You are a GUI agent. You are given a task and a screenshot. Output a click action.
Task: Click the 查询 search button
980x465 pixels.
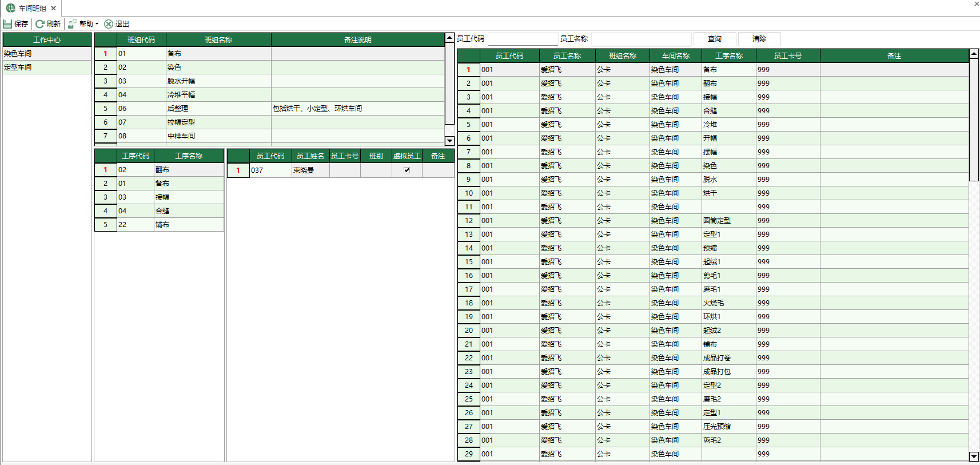[714, 39]
